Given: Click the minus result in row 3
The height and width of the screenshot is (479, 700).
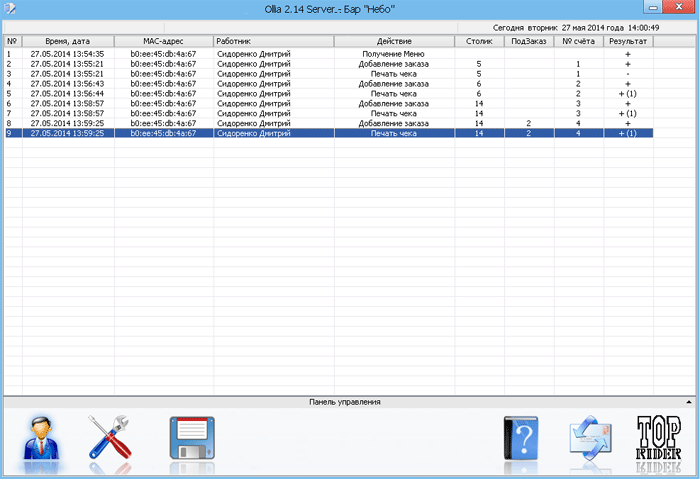Looking at the screenshot, I should (x=628, y=74).
